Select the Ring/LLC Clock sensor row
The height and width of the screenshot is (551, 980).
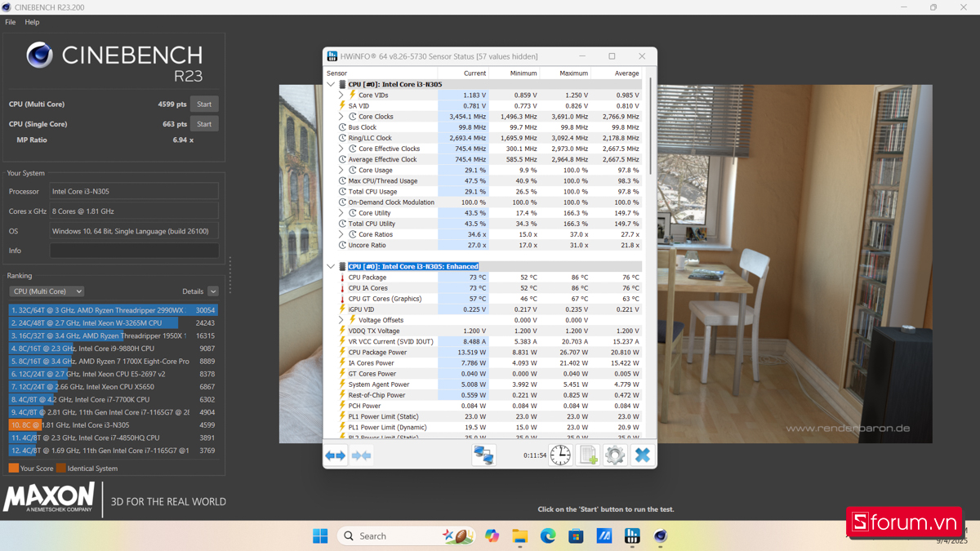(x=483, y=138)
